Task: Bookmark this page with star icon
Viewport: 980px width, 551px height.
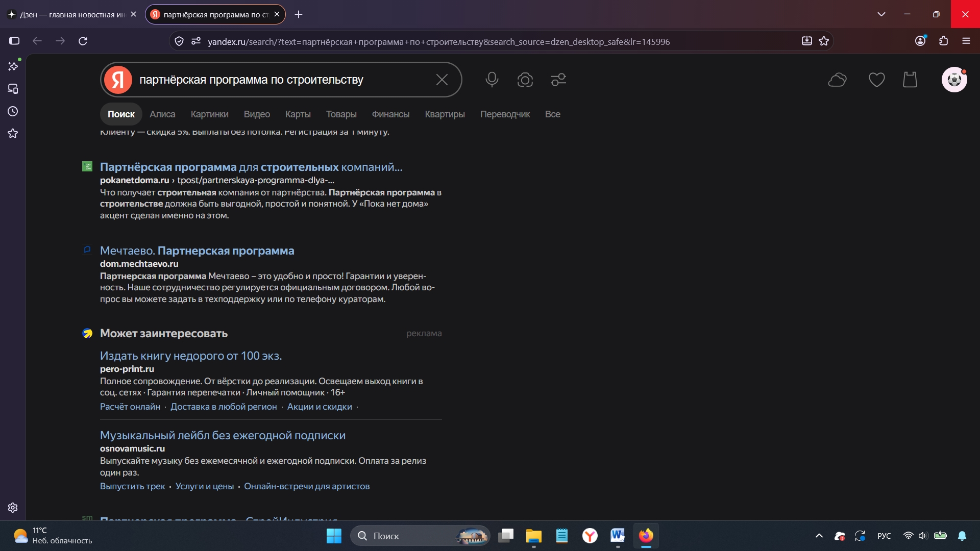Action: click(824, 41)
